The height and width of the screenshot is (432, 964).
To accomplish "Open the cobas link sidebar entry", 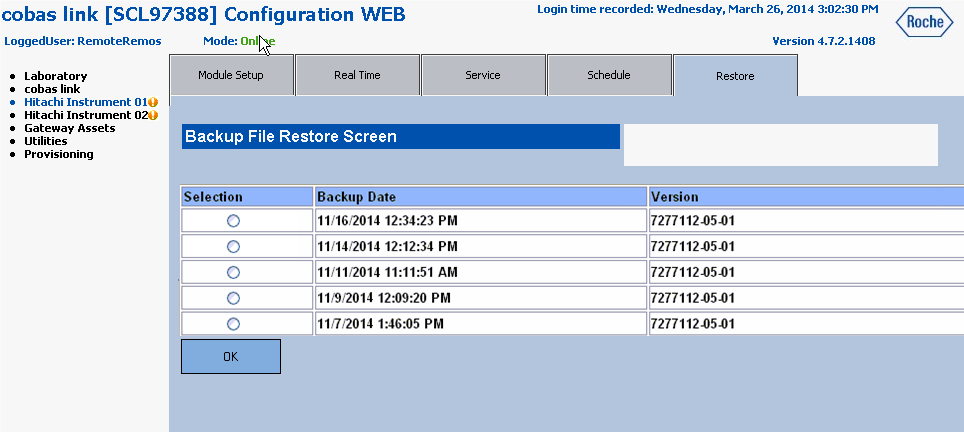I will pyautogui.click(x=52, y=89).
